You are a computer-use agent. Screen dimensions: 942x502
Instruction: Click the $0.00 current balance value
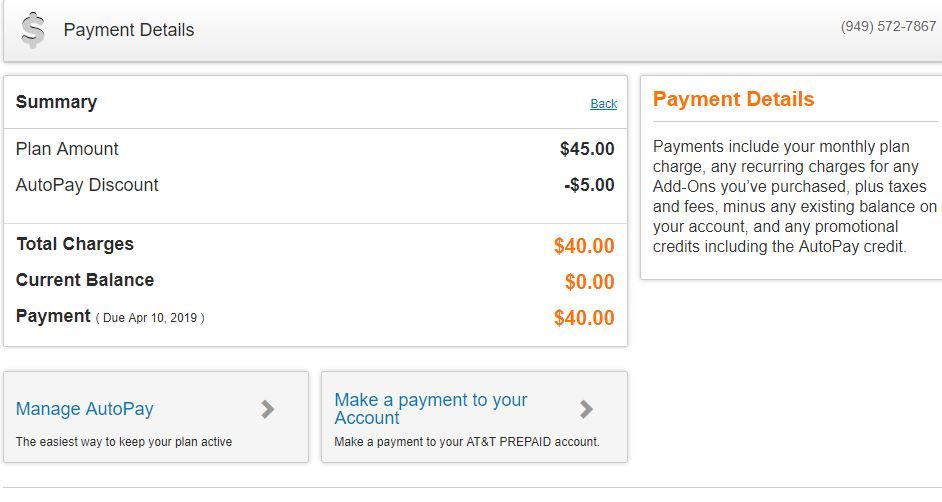coord(589,282)
